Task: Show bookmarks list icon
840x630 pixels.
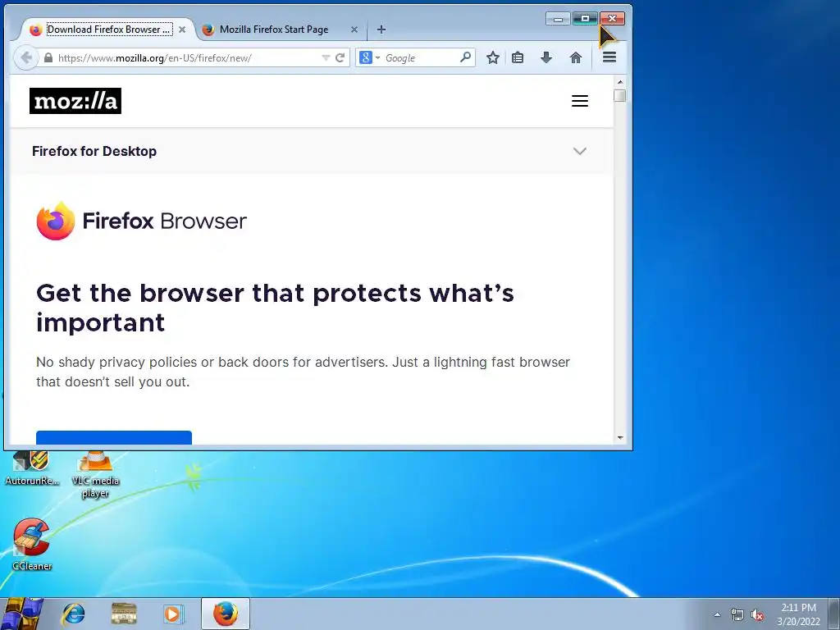Action: coord(518,58)
